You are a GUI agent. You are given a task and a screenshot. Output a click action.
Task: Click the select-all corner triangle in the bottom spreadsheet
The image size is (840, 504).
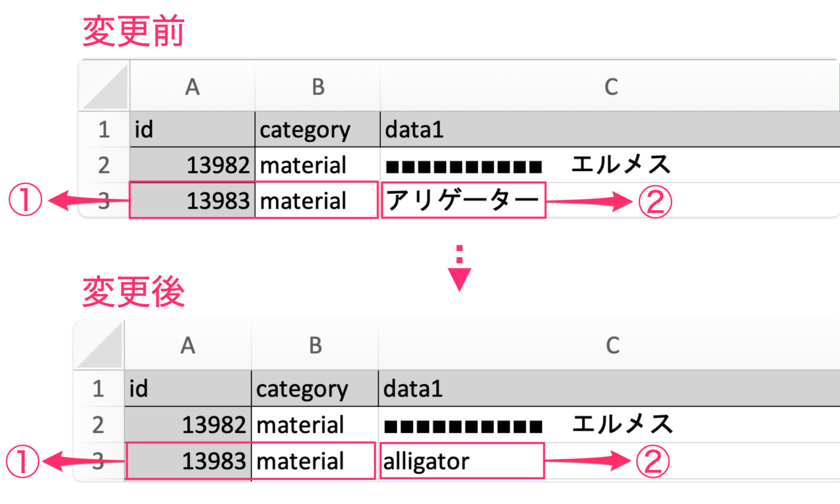(100, 345)
